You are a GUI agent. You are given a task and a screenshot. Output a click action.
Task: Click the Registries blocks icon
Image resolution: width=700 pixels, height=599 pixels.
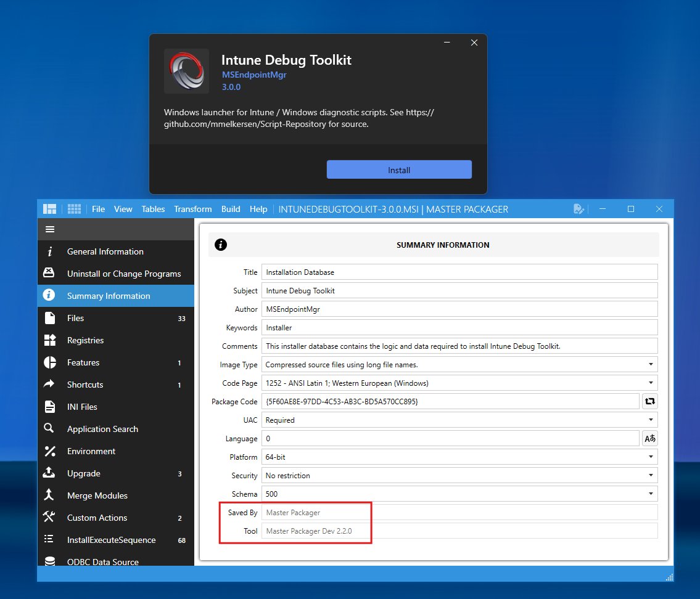50,340
